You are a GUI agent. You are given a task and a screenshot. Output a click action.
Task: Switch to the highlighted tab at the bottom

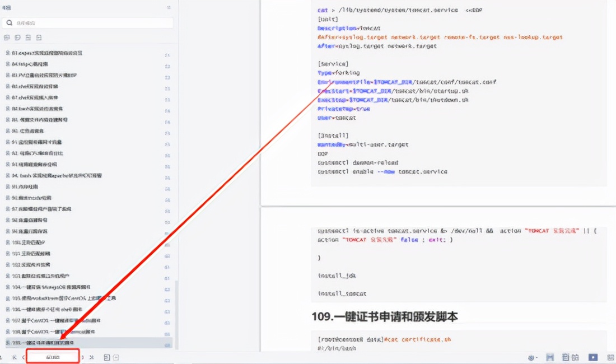coord(53,357)
